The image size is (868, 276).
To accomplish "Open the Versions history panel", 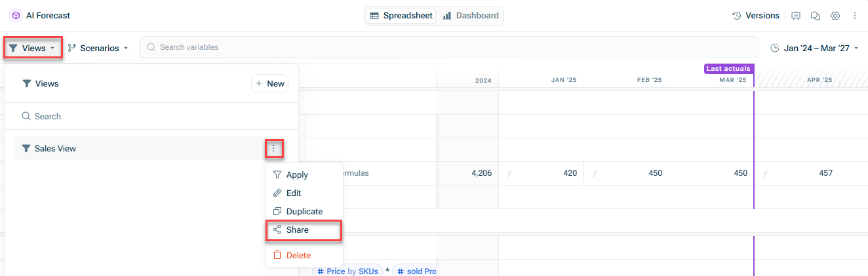I will click(756, 15).
